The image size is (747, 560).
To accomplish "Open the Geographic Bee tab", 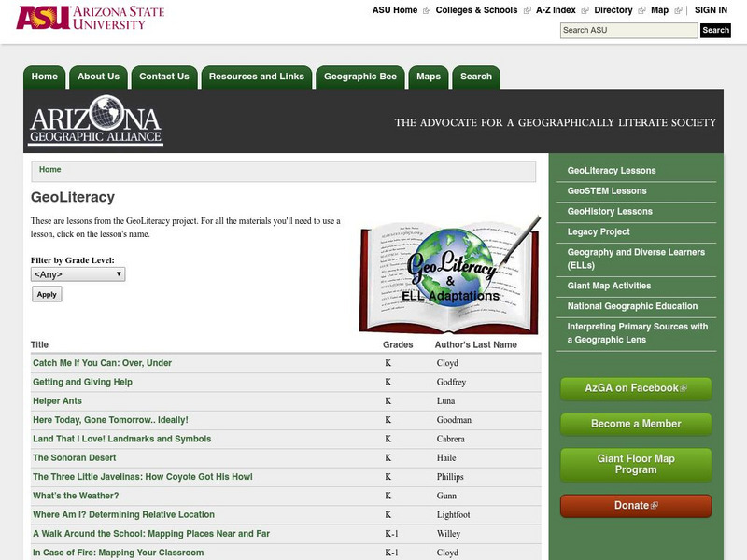I will 360,77.
